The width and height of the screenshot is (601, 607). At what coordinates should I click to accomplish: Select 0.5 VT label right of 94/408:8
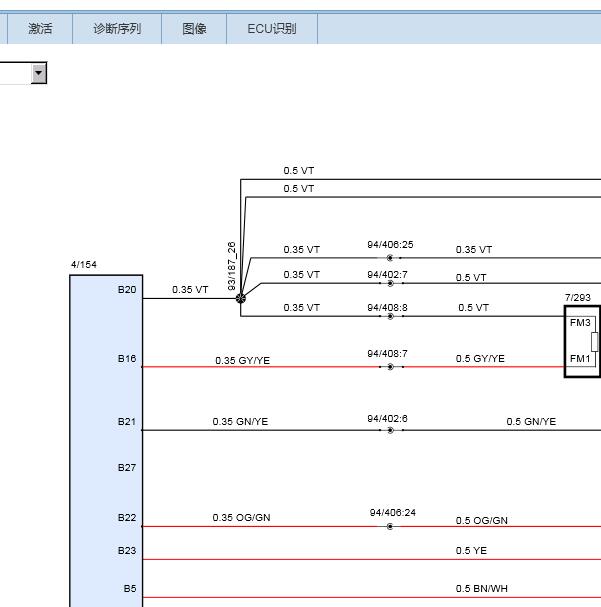[474, 308]
